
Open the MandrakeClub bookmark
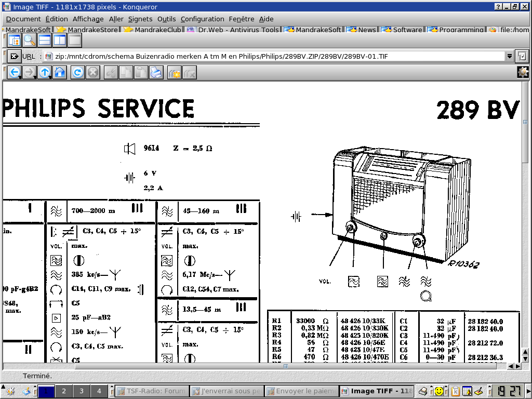153,30
